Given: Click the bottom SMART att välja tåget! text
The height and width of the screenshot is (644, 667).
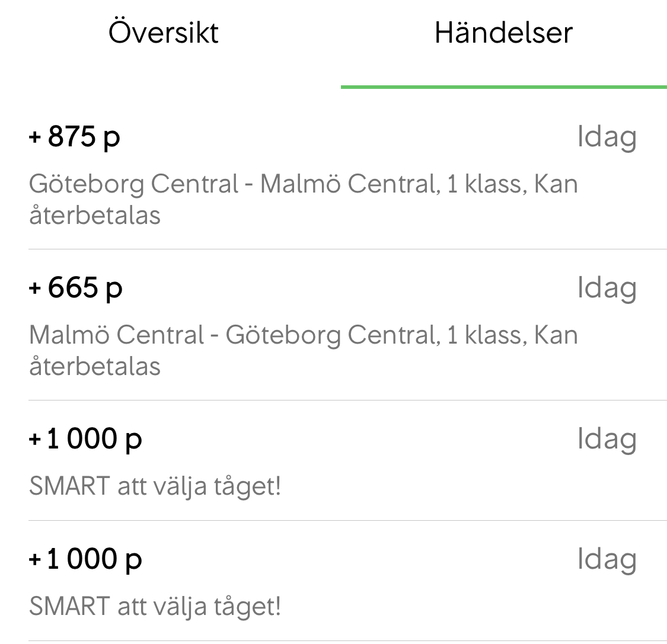Looking at the screenshot, I should tap(155, 607).
